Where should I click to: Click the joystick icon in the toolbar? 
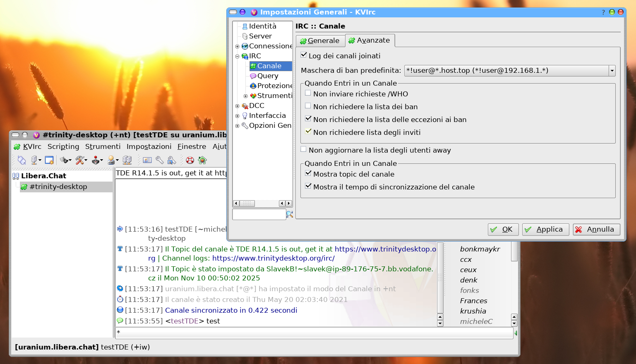(96, 160)
